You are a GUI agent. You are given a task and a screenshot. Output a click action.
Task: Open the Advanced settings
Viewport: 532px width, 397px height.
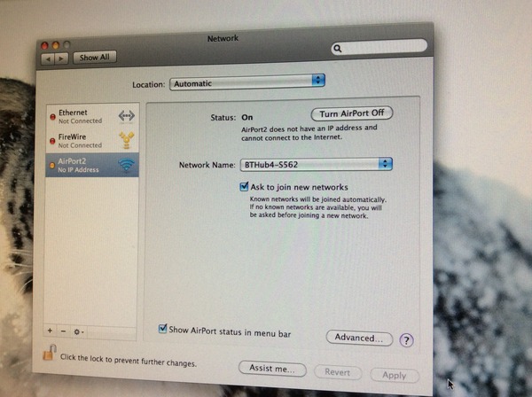pyautogui.click(x=359, y=338)
